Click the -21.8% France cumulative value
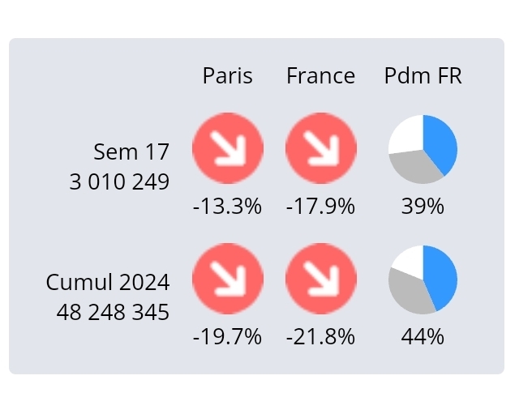 coord(320,336)
